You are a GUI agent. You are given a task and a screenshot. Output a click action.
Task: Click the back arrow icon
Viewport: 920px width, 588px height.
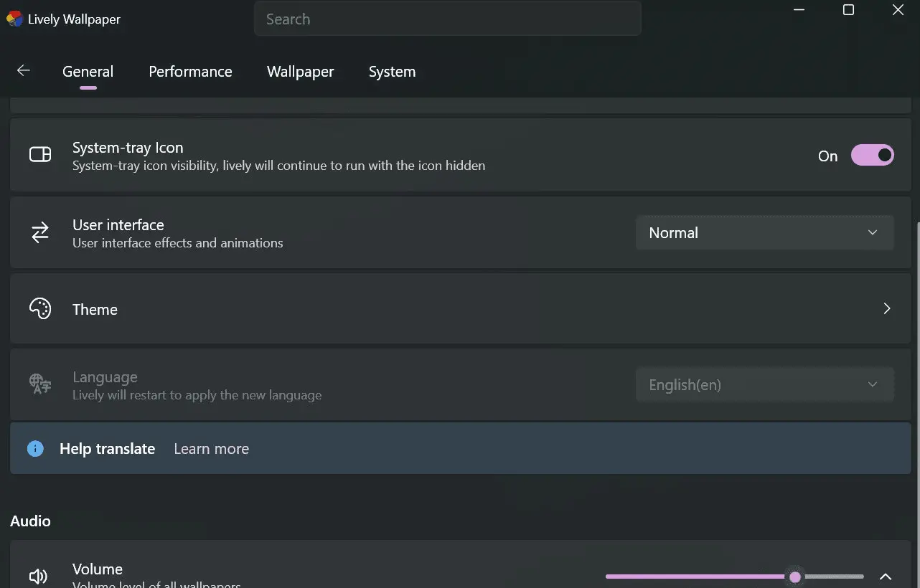click(x=24, y=70)
